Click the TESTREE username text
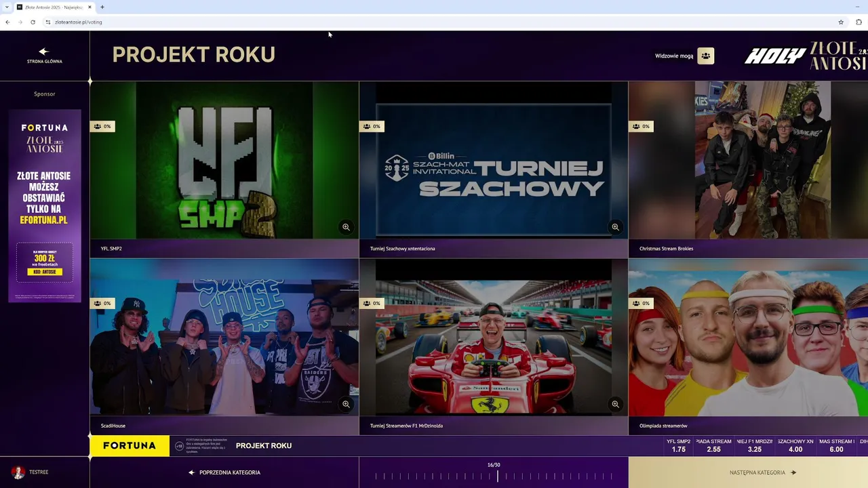The image size is (868, 488). point(39,472)
